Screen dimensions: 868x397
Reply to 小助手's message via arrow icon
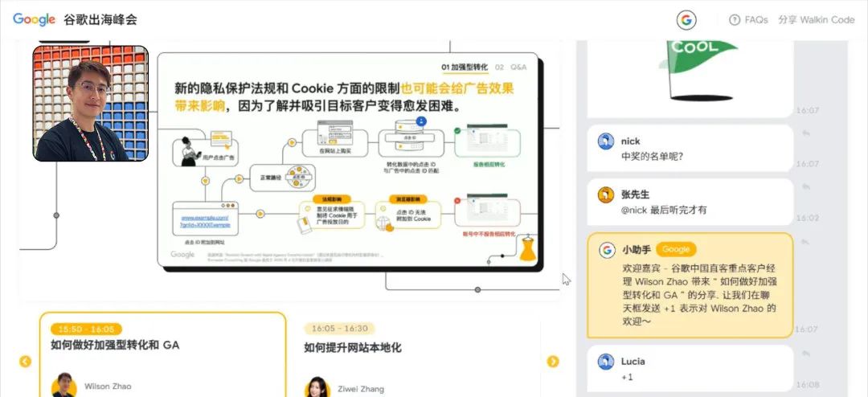click(x=806, y=241)
